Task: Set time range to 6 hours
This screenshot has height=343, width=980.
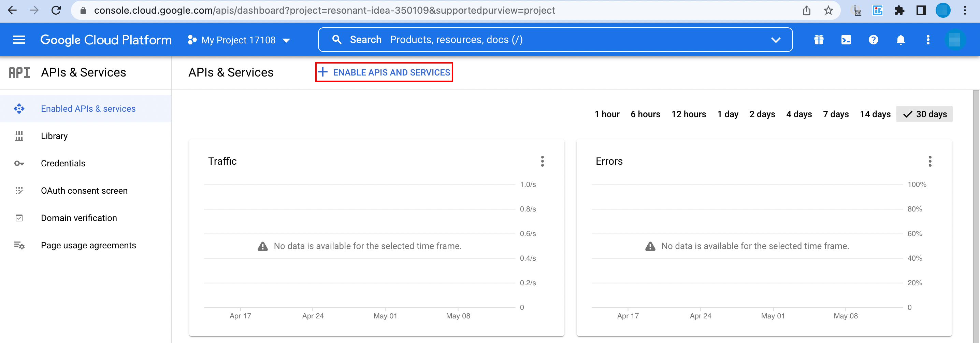Action: tap(645, 114)
